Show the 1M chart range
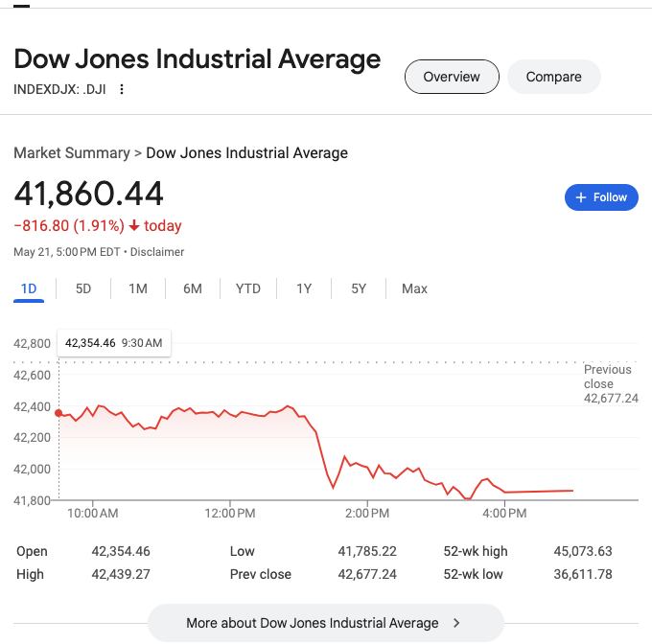Image resolution: width=652 pixels, height=644 pixels. click(138, 288)
